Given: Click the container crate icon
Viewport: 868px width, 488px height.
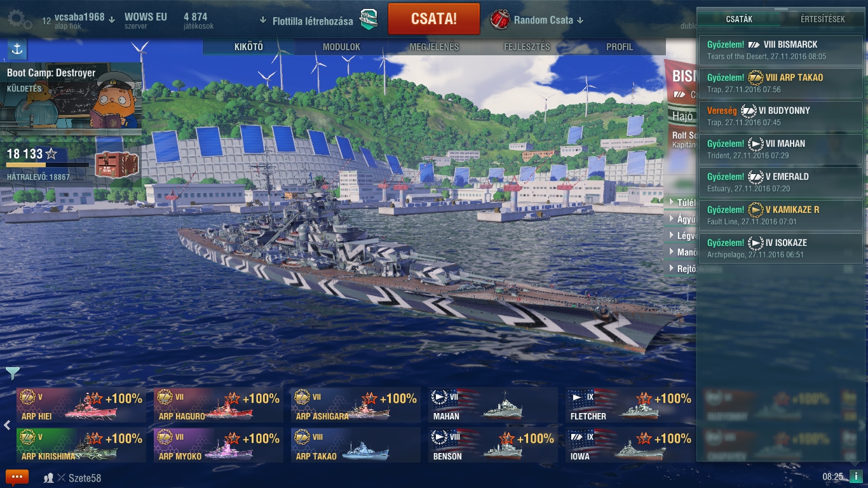Looking at the screenshot, I should (116, 165).
